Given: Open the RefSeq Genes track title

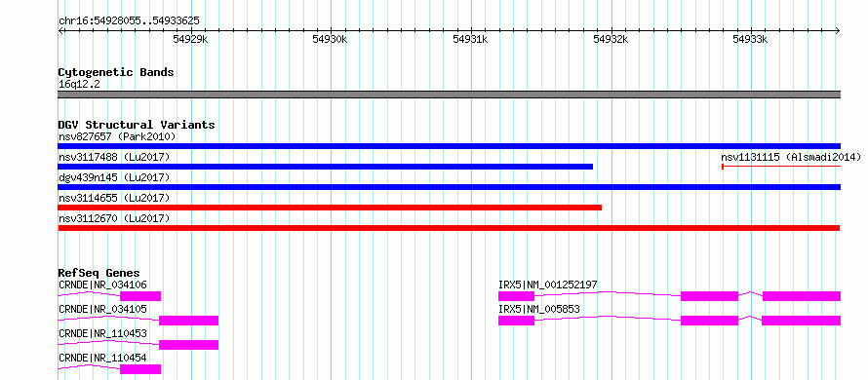Looking at the screenshot, I should tap(99, 273).
